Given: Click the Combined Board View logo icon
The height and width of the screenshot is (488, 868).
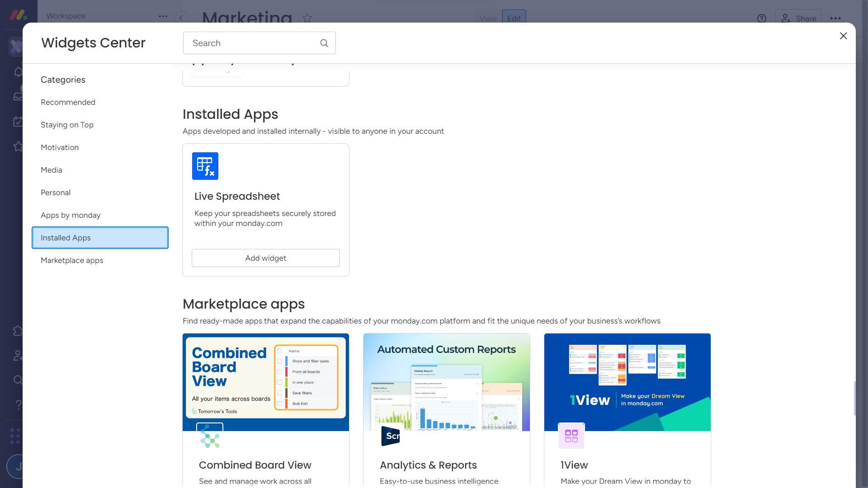Looking at the screenshot, I should coord(210,436).
